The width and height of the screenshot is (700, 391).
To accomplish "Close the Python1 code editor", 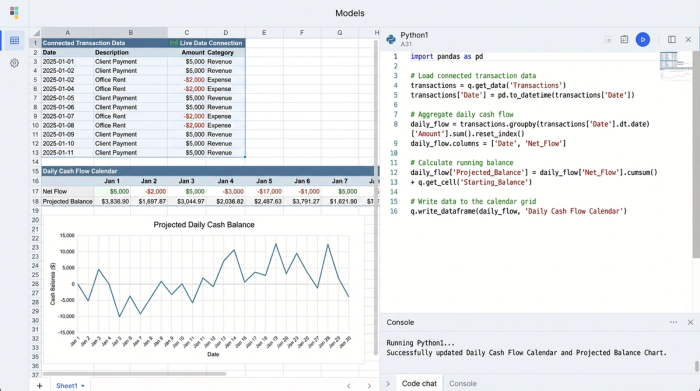I will [688, 39].
